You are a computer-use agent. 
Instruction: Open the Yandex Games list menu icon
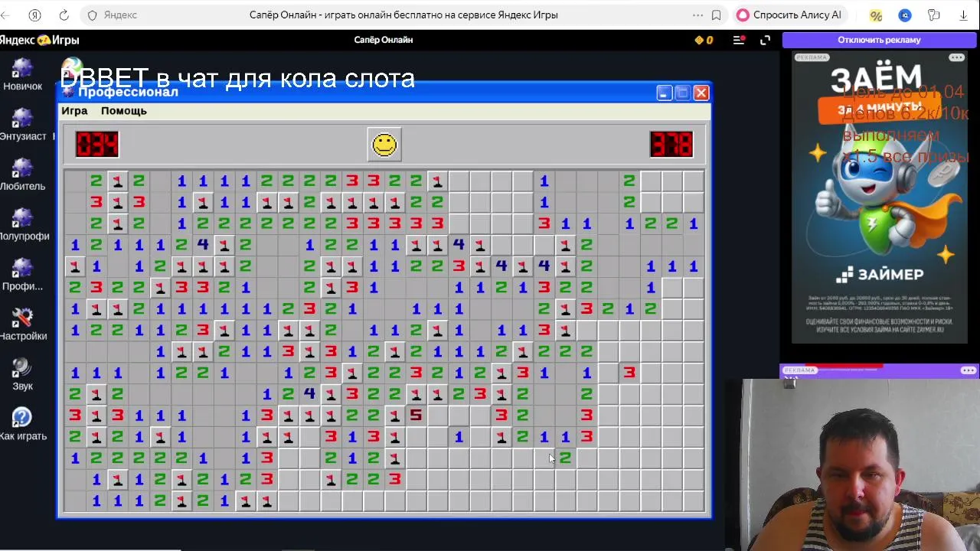point(739,40)
